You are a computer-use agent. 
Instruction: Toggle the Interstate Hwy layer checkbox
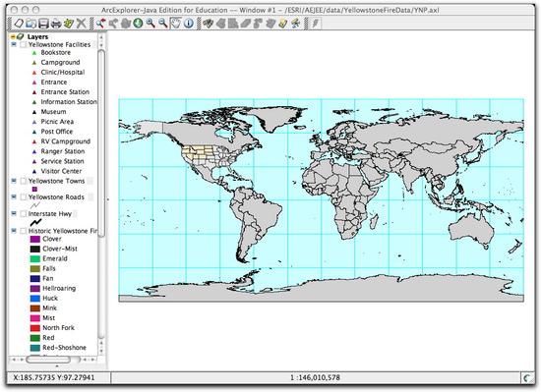24,214
